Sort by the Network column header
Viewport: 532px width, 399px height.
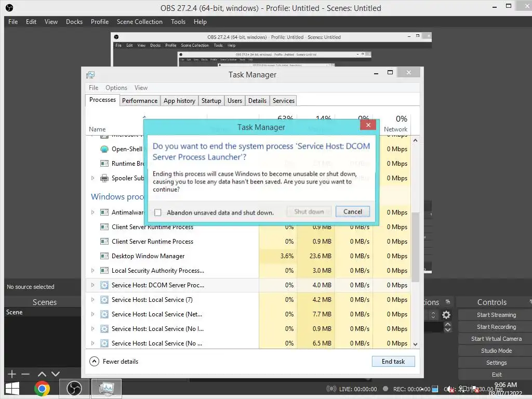(x=395, y=129)
